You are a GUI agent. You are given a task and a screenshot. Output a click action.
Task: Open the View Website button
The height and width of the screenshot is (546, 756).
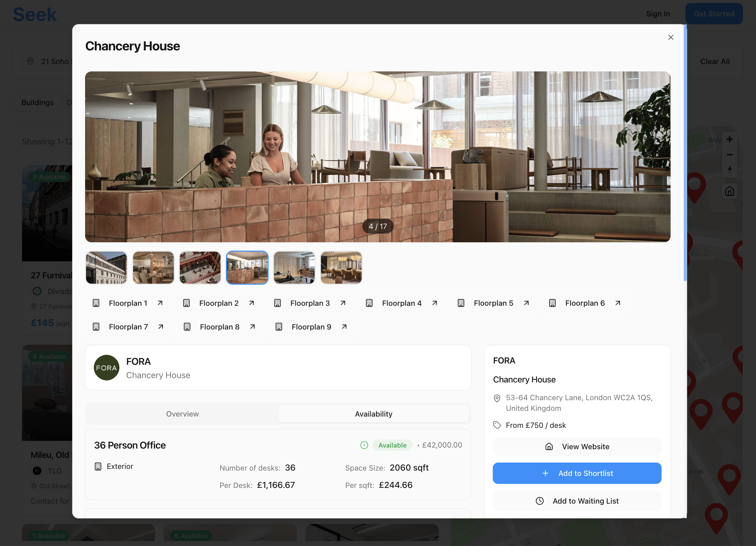[577, 447]
